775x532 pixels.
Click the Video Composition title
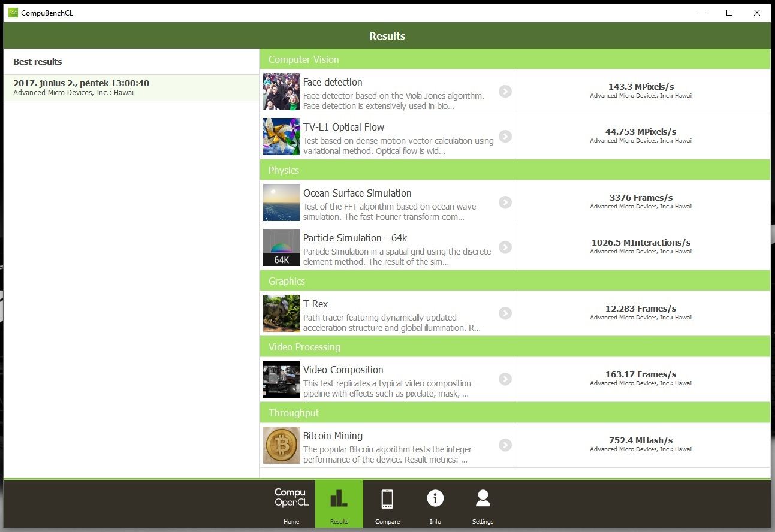point(343,370)
